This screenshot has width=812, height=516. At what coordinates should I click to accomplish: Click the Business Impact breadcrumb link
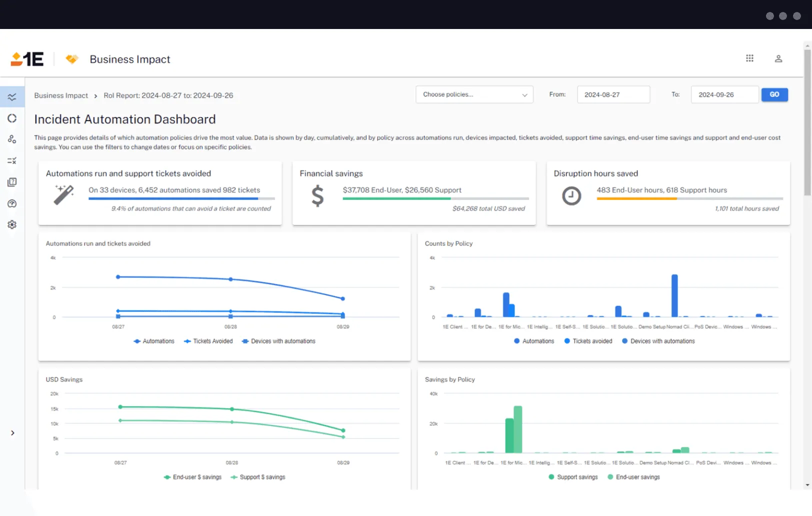(60, 95)
